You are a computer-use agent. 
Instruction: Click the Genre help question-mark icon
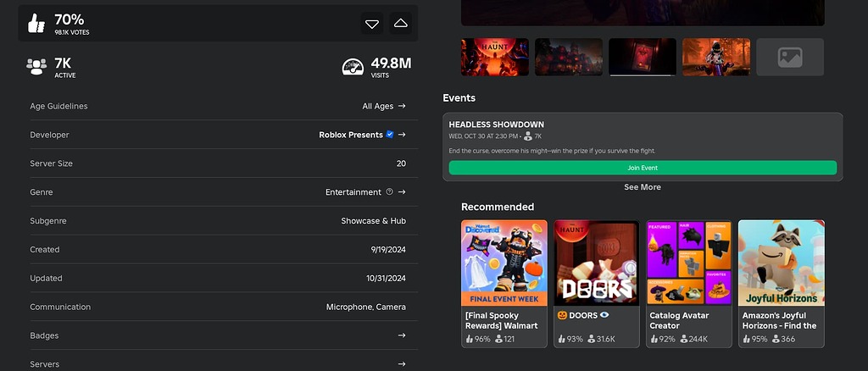pyautogui.click(x=390, y=192)
